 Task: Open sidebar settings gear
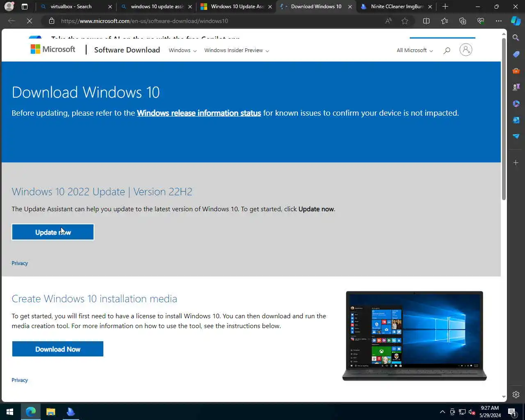click(516, 395)
